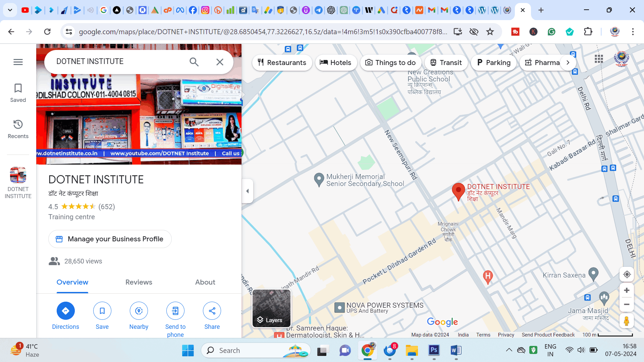This screenshot has width=644, height=362.
Task: Open the tab search dropdown arrow
Action: click(x=10, y=10)
